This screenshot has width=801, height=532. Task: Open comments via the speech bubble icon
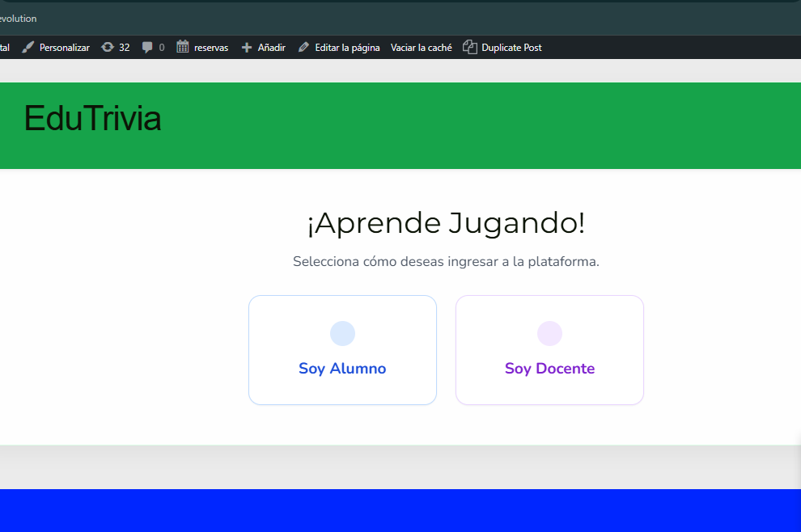tap(147, 48)
